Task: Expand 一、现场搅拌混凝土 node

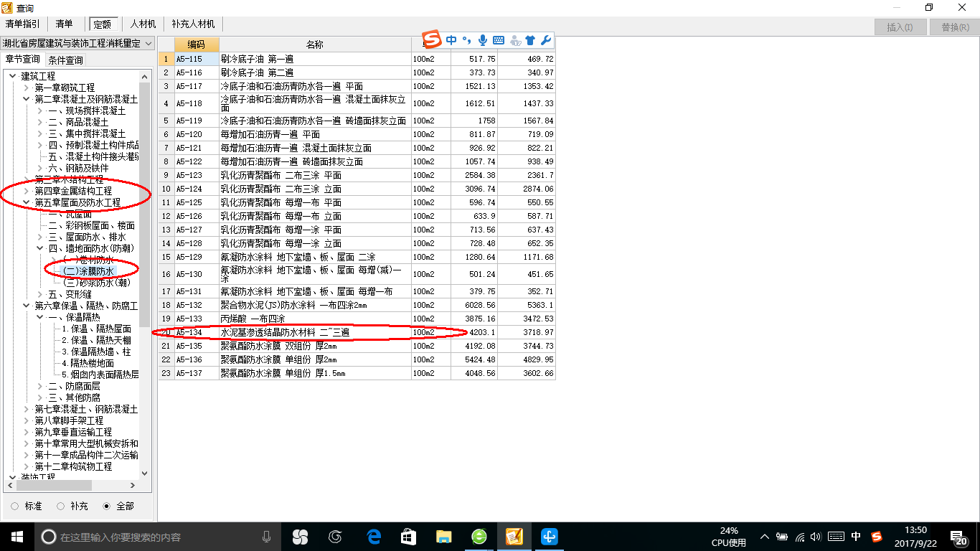Action: (x=39, y=110)
